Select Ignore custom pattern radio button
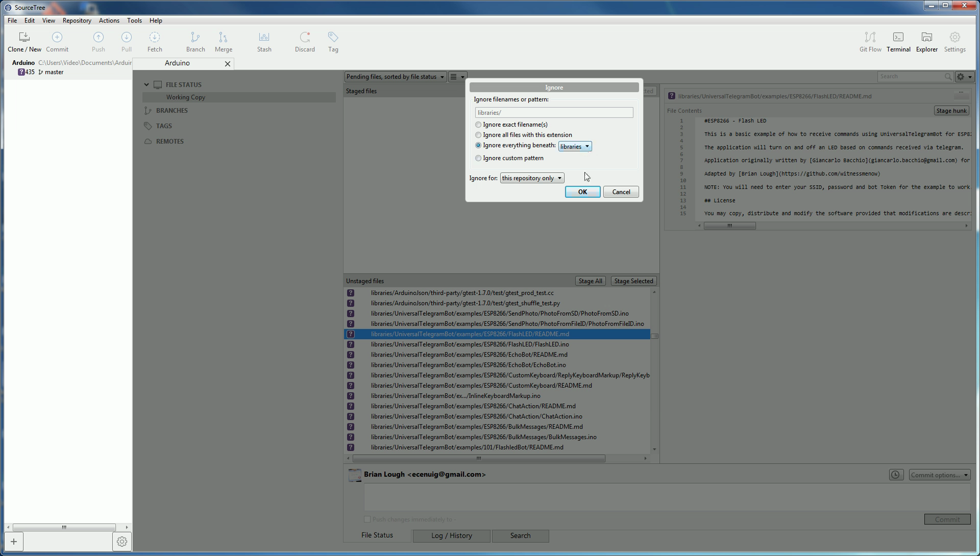This screenshot has height=556, width=980. [478, 158]
